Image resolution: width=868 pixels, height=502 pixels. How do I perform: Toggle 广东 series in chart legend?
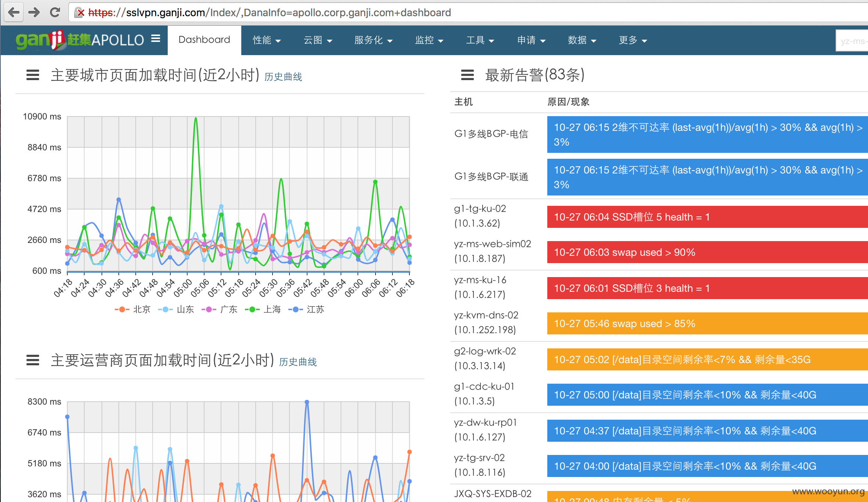pyautogui.click(x=219, y=309)
